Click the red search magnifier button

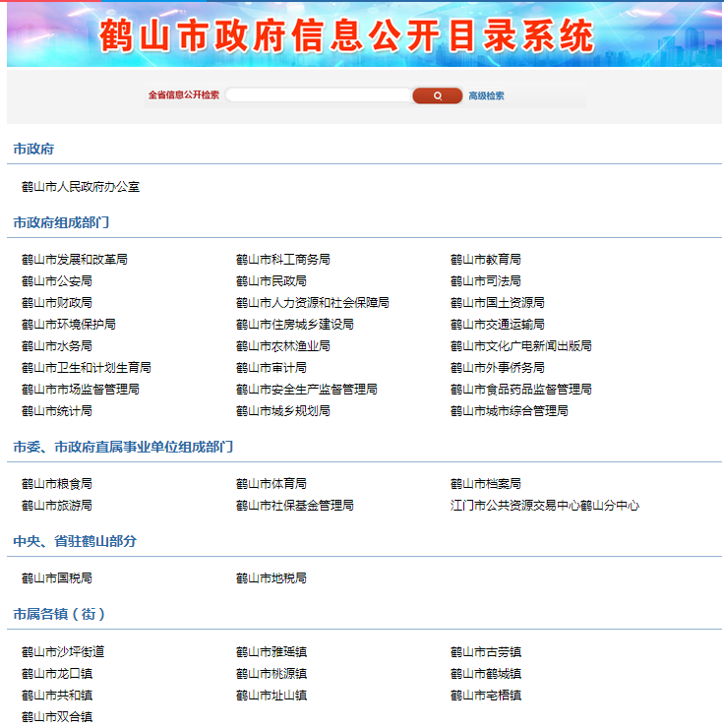point(437,95)
